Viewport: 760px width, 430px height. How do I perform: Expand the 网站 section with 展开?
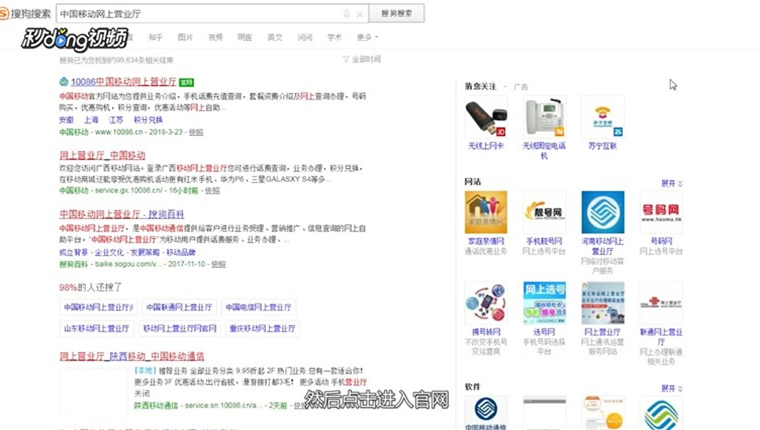pos(672,183)
